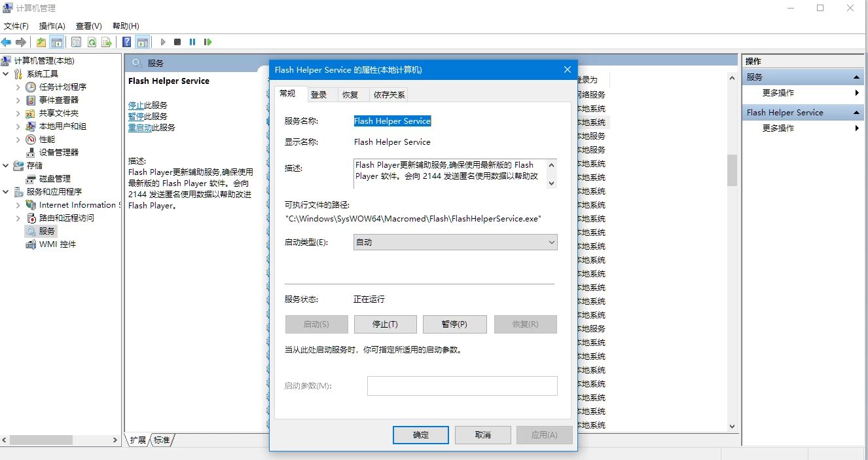The image size is (868, 460).
Task: Click the WMI 控件 tree icon
Action: pos(31,244)
